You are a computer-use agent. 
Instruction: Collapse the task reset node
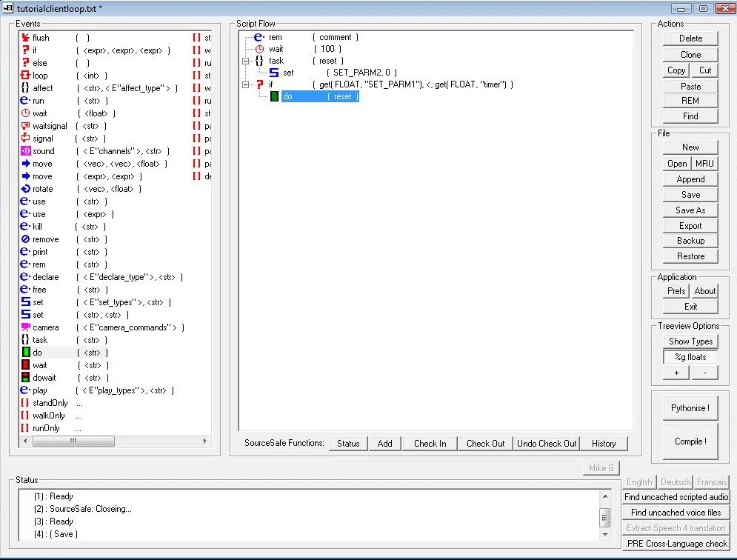coord(245,61)
